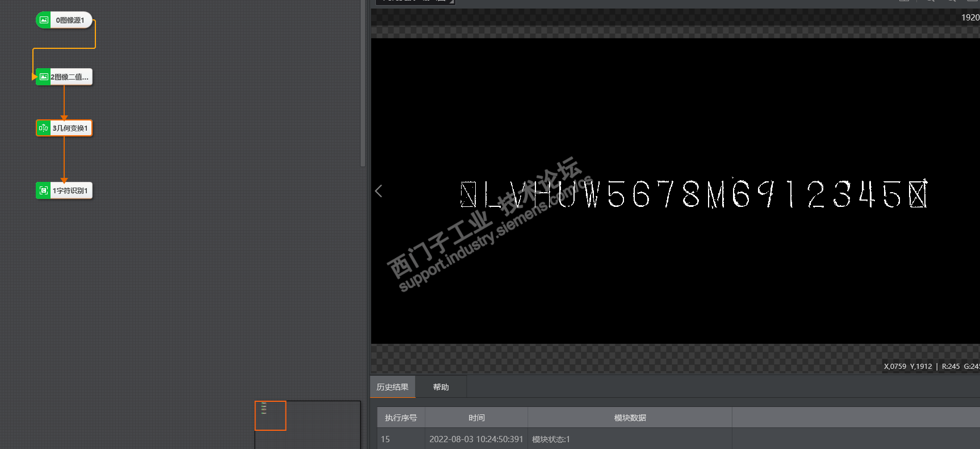Click the X,0759 Y,1912 coordinate readout

click(x=908, y=367)
